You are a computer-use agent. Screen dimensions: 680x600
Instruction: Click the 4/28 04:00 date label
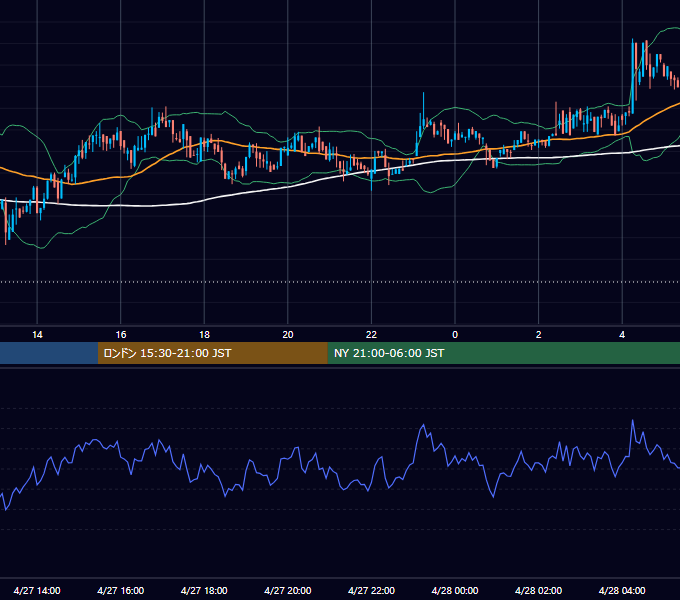(x=622, y=590)
